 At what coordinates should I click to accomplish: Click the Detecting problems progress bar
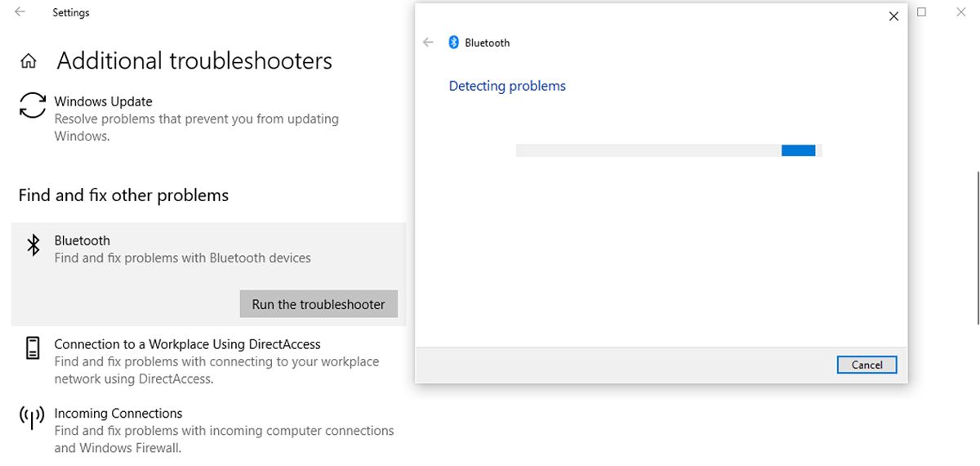(668, 150)
